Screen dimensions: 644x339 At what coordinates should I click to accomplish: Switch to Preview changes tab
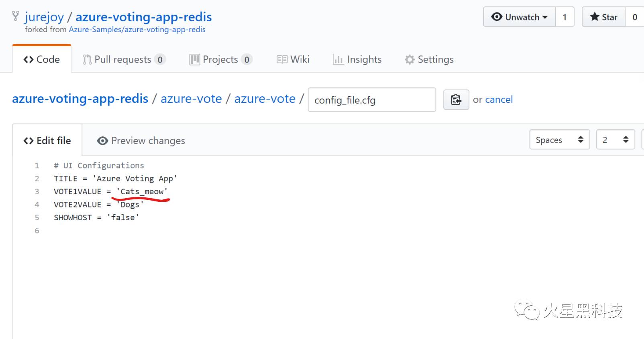click(x=141, y=140)
